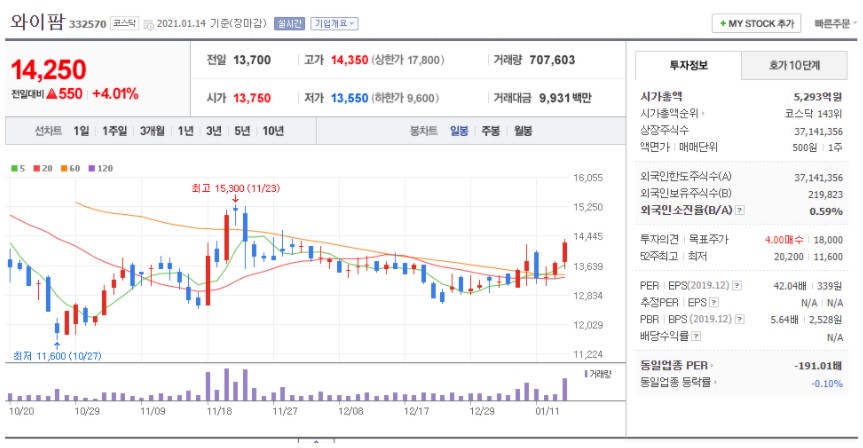The height and width of the screenshot is (448, 863).
Task: Click the 배당수익률 help question icon
Action: 696,336
